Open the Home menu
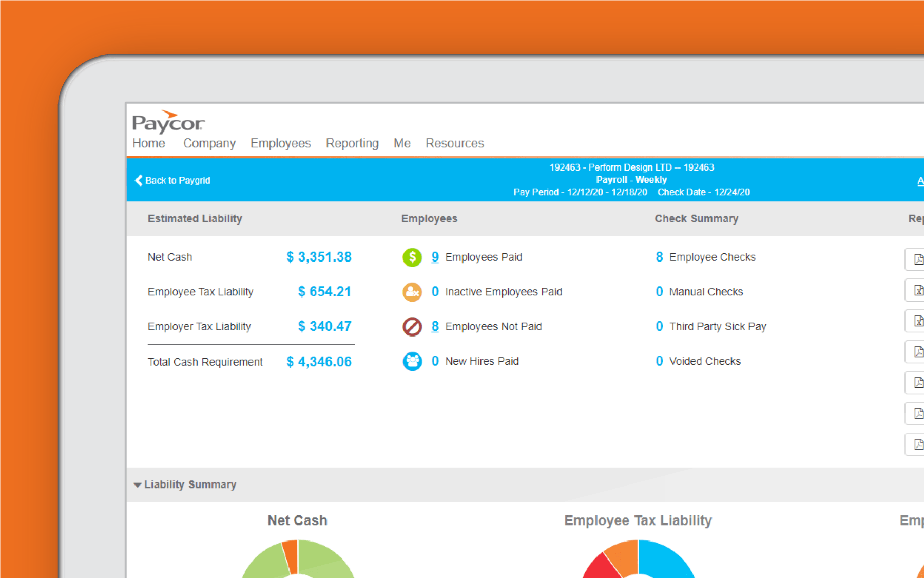Image resolution: width=924 pixels, height=578 pixels. point(149,143)
